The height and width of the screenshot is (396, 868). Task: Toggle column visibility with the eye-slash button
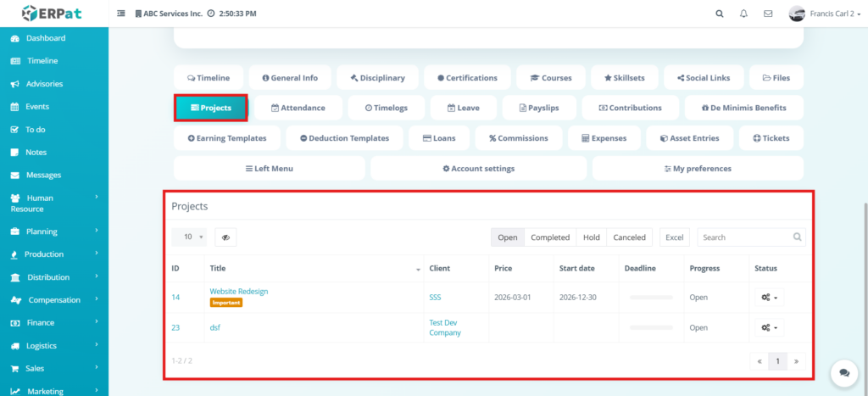(225, 237)
